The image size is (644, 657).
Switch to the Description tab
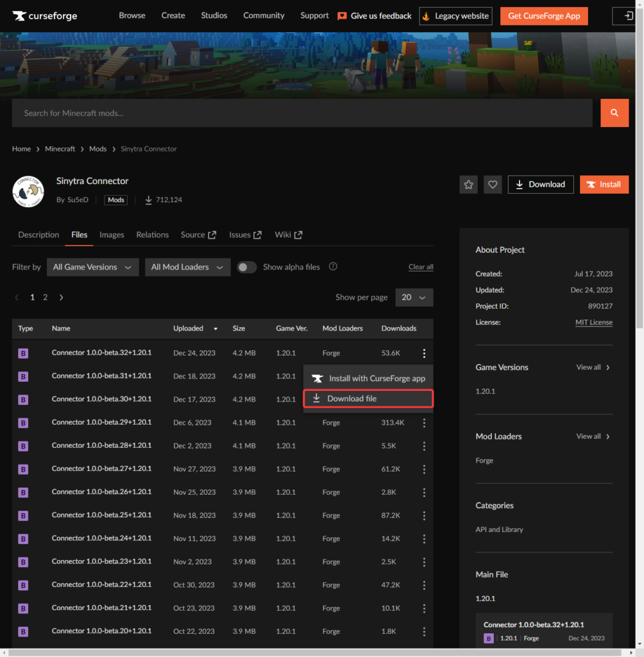click(38, 235)
